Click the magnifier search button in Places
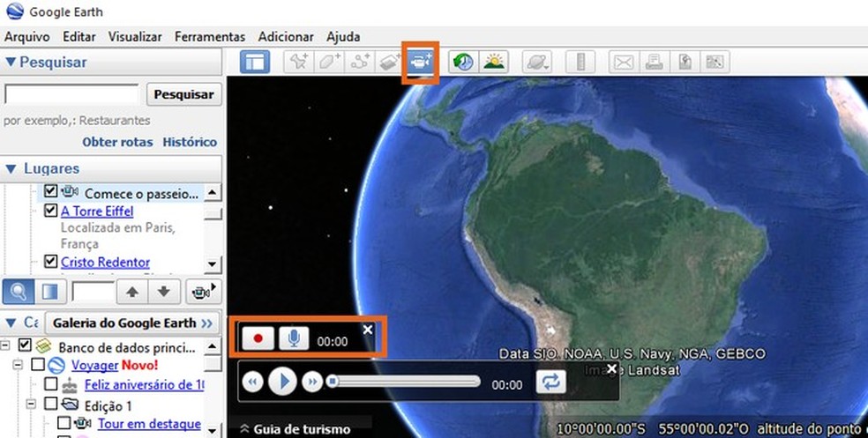Image resolution: width=868 pixels, height=438 pixels. (x=19, y=292)
